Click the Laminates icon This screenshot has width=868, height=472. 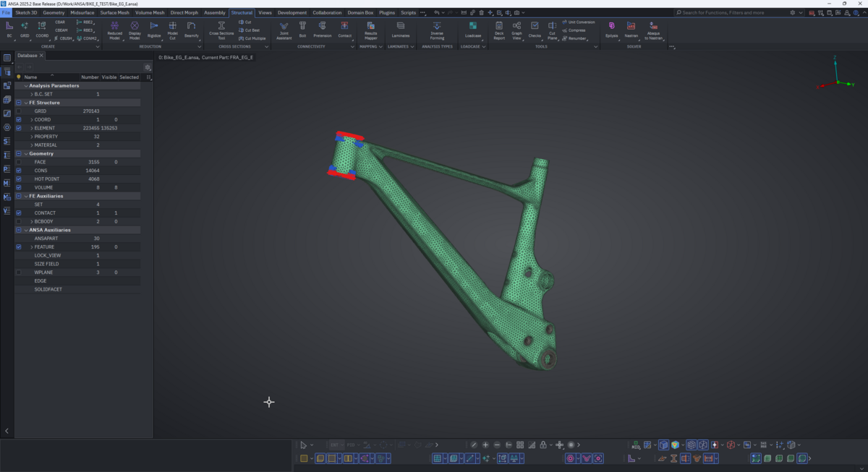pyautogui.click(x=400, y=26)
